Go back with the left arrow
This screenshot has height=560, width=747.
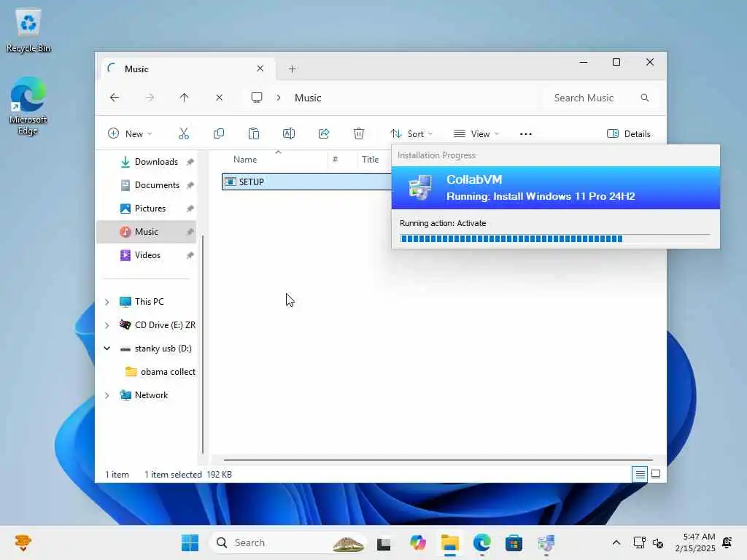click(x=115, y=98)
